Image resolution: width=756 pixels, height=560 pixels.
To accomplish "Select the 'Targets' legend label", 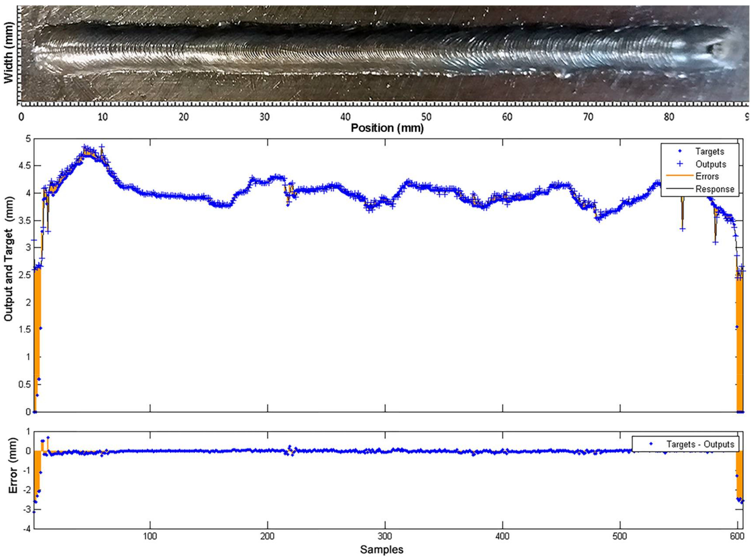I will coord(710,152).
